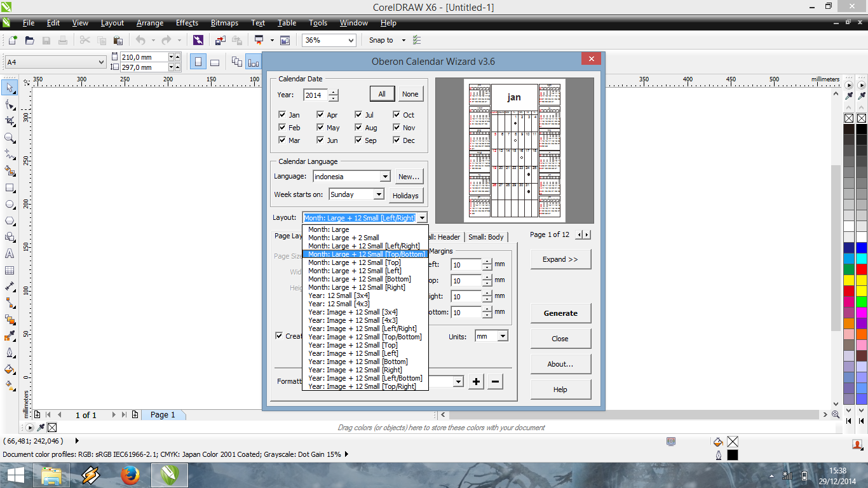Uncheck the Aug month checkbox
Viewport: 868px width, 488px height.
click(359, 127)
